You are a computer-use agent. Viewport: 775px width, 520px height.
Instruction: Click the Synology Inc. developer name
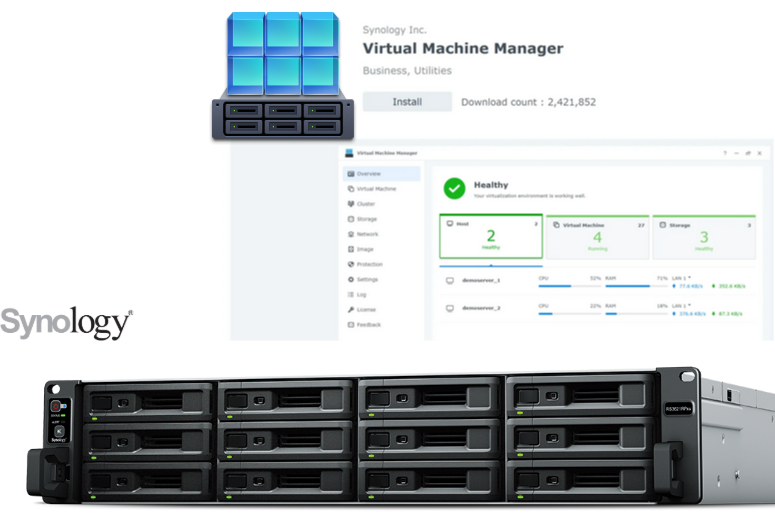(394, 30)
